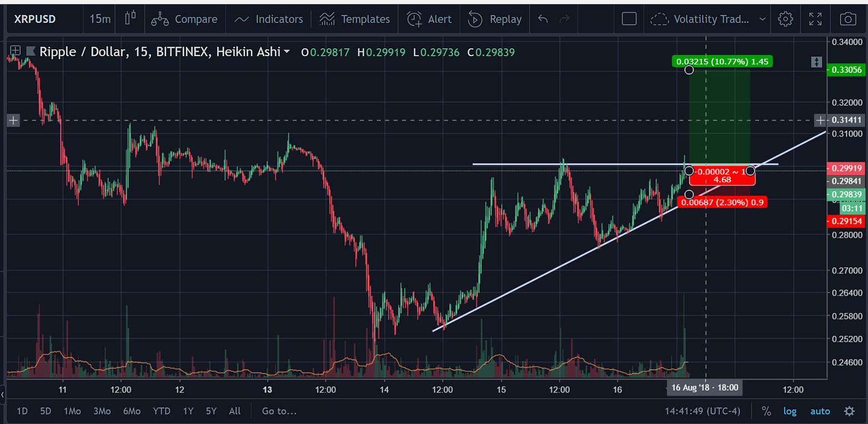The height and width of the screenshot is (424, 868).
Task: Enter fullscreen mode
Action: (815, 19)
